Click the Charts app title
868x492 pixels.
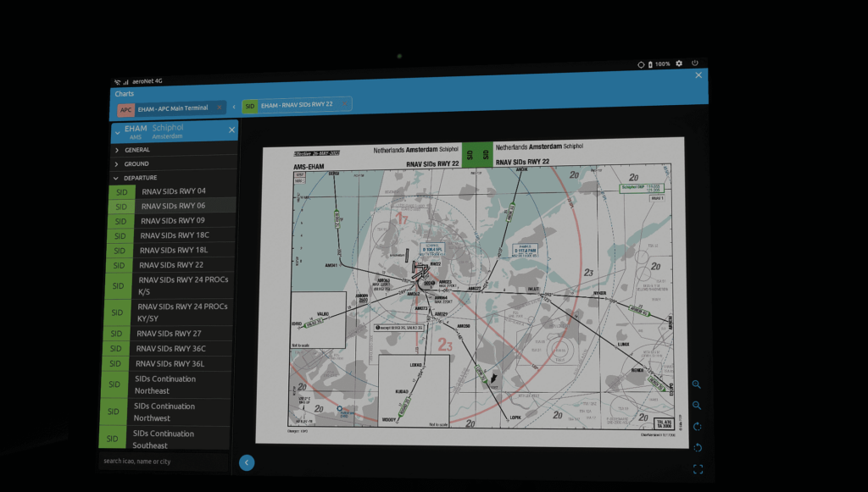coord(125,94)
